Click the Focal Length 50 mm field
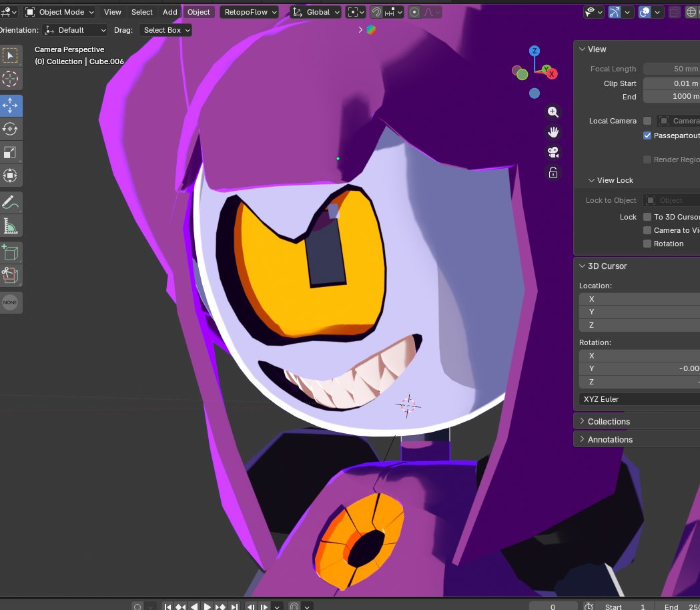The width and height of the screenshot is (700, 610). (671, 69)
